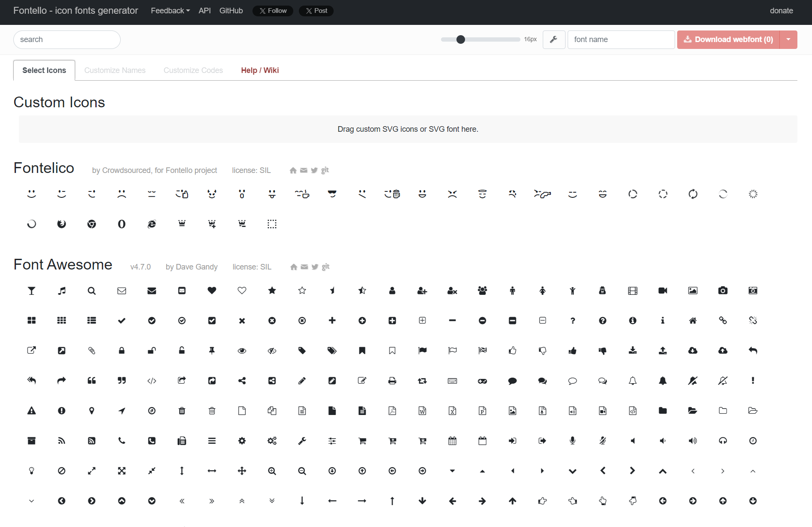This screenshot has height=527, width=812.
Task: Pick the filled bookmark icon
Action: click(362, 351)
